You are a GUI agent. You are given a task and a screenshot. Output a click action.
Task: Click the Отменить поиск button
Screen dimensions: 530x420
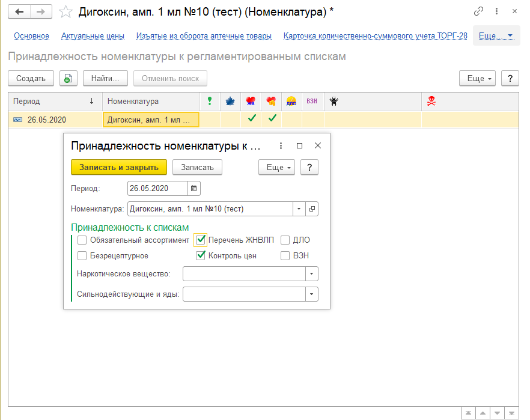pos(171,78)
